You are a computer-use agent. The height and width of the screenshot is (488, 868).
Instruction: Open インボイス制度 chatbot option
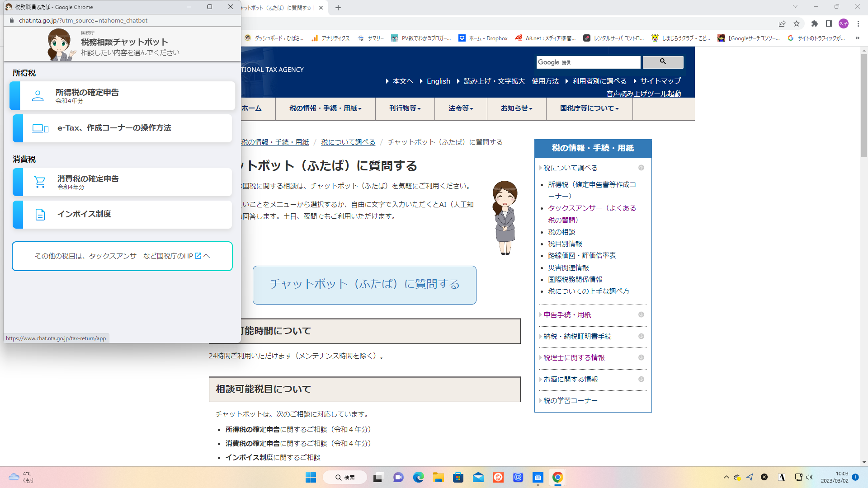(x=122, y=214)
